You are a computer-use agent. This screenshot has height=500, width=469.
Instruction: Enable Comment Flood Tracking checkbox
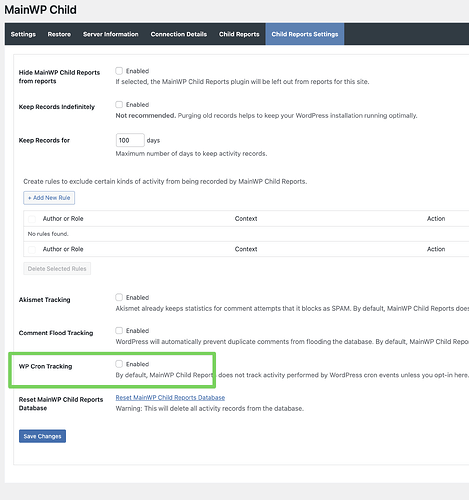119,330
